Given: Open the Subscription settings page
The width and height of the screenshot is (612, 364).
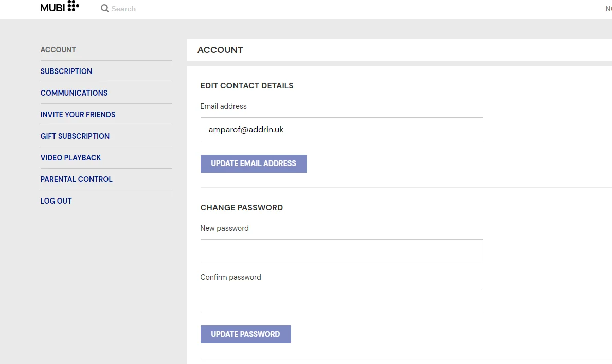Looking at the screenshot, I should (66, 71).
